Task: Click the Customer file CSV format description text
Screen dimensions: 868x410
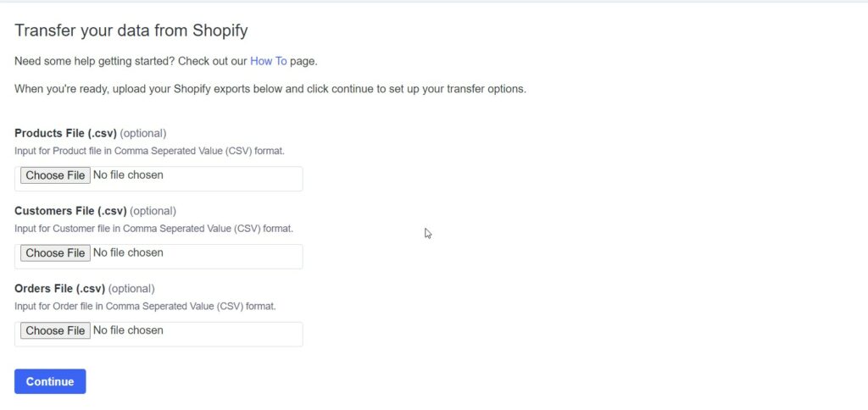Action: click(154, 228)
